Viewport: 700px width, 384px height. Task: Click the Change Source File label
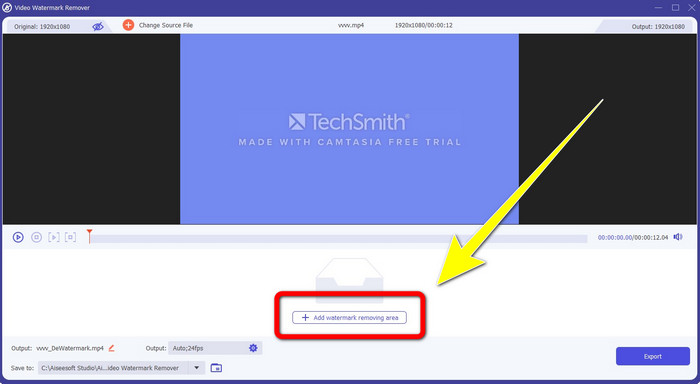(x=166, y=25)
